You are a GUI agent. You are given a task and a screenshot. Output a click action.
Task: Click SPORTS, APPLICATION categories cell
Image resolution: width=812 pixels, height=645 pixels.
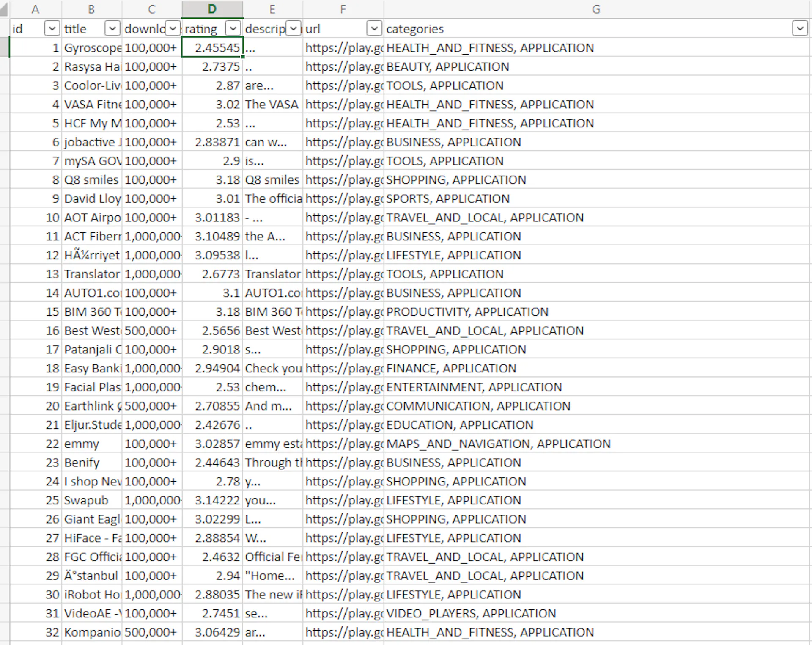pyautogui.click(x=597, y=198)
